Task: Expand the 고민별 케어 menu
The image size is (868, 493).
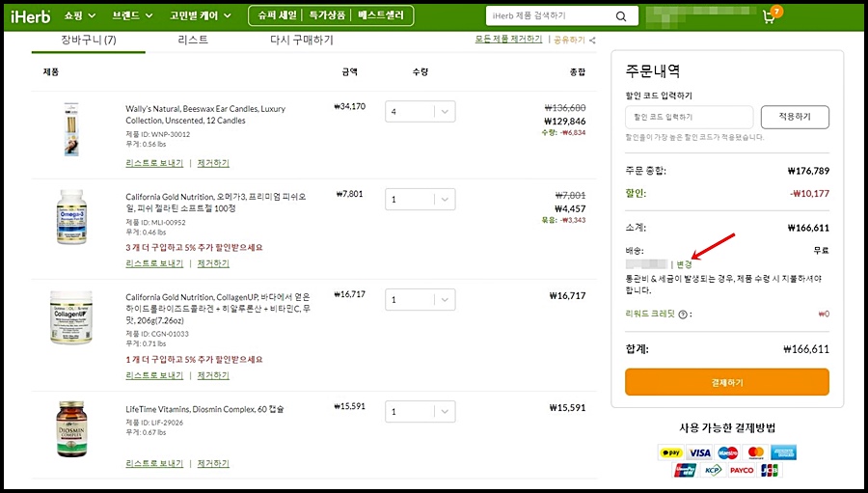Action: click(201, 15)
